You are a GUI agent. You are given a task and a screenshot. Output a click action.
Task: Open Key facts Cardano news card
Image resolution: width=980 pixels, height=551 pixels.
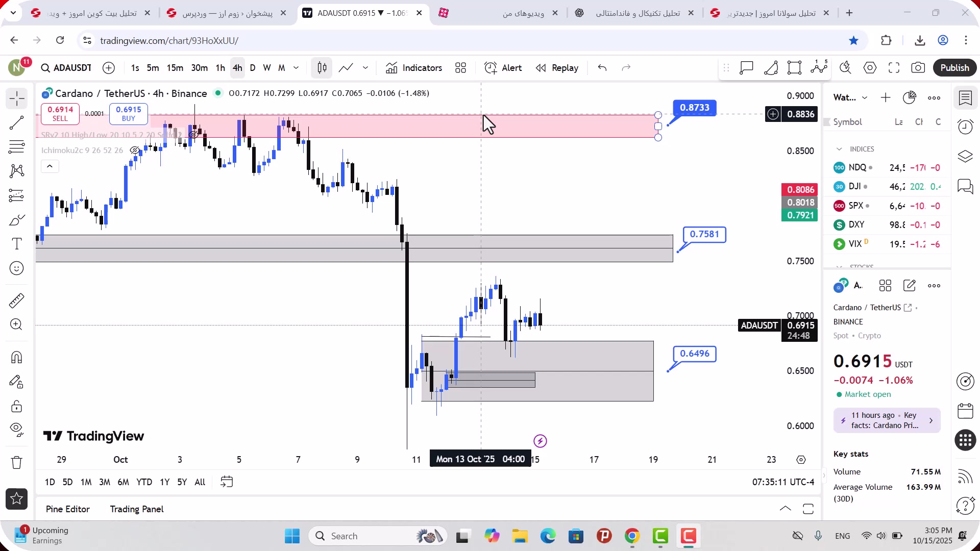coord(887,420)
